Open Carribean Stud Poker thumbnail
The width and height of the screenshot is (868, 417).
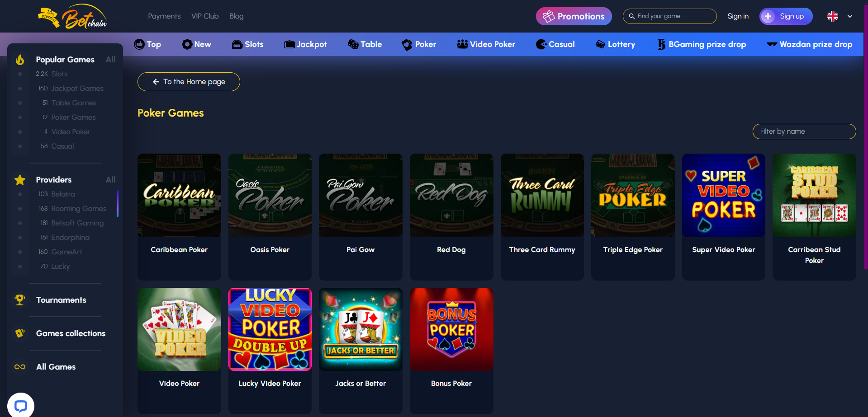[x=814, y=195]
